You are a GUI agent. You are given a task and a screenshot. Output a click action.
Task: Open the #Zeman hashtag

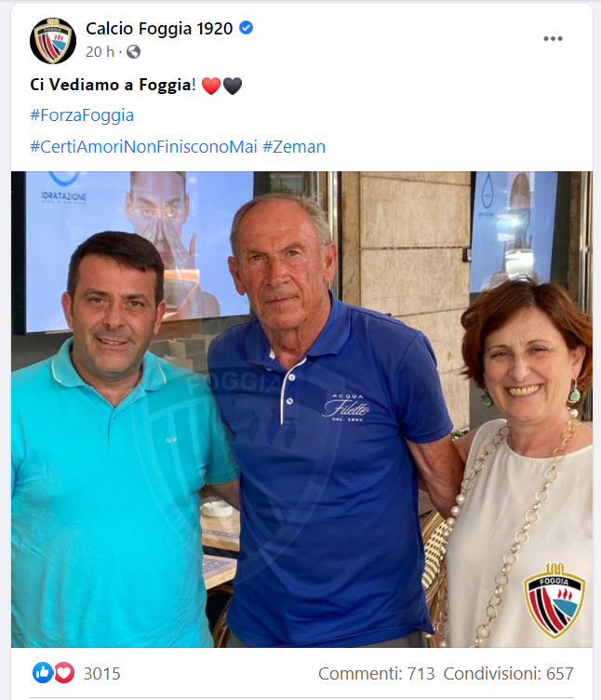[294, 147]
